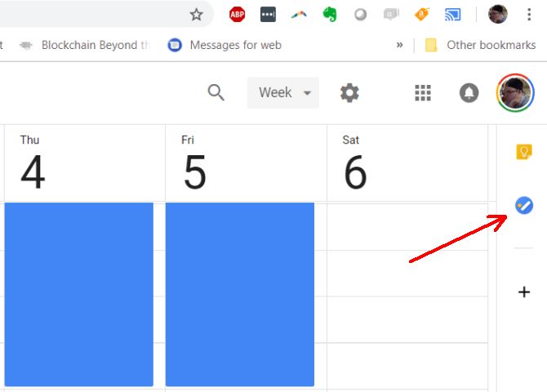Open Google Tasks in the side panel
The height and width of the screenshot is (392, 547).
click(x=524, y=205)
